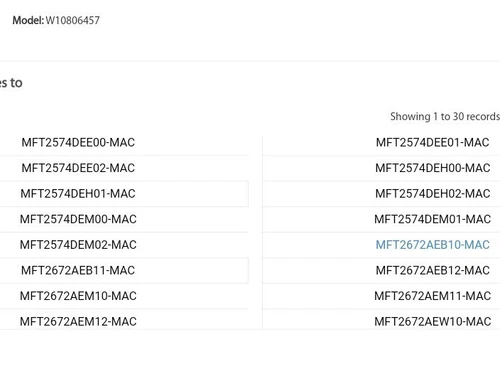
Task: Select MFT2574DEE02-MAC model entry
Action: tap(78, 168)
